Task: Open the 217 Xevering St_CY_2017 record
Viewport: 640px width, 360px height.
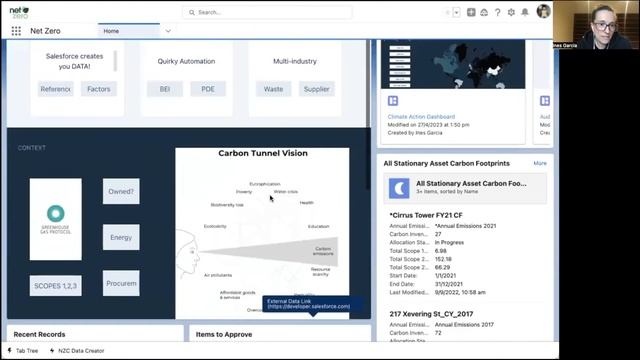Action: coord(431,314)
